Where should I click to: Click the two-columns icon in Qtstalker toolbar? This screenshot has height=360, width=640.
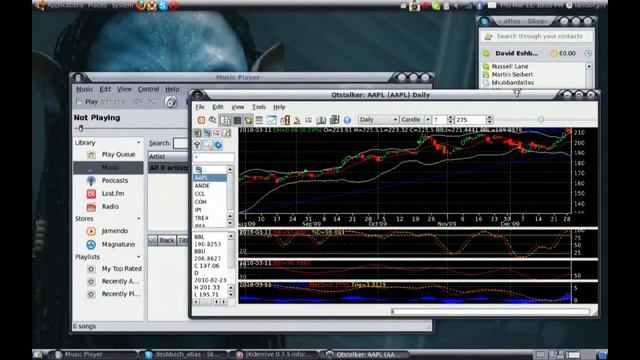pos(321,120)
